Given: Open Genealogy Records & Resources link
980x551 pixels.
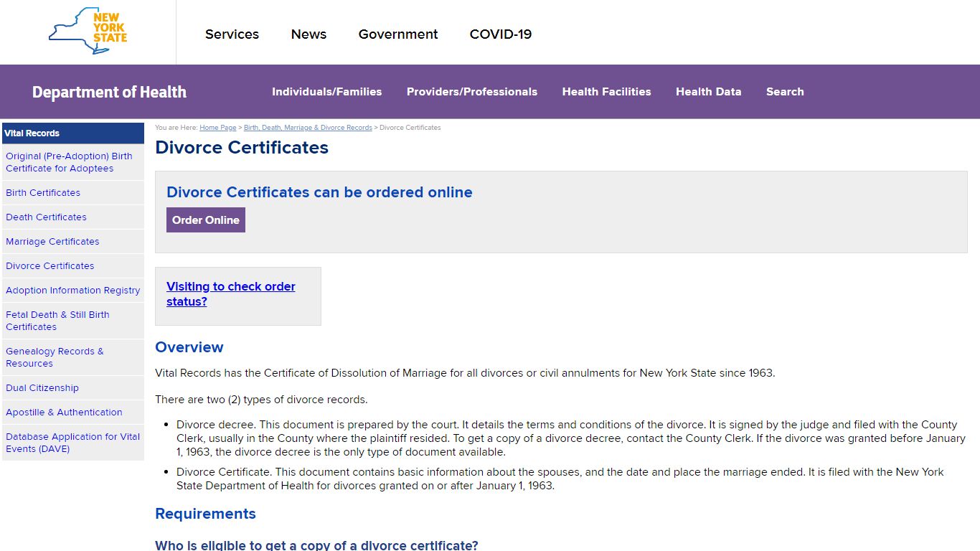Looking at the screenshot, I should tap(73, 357).
